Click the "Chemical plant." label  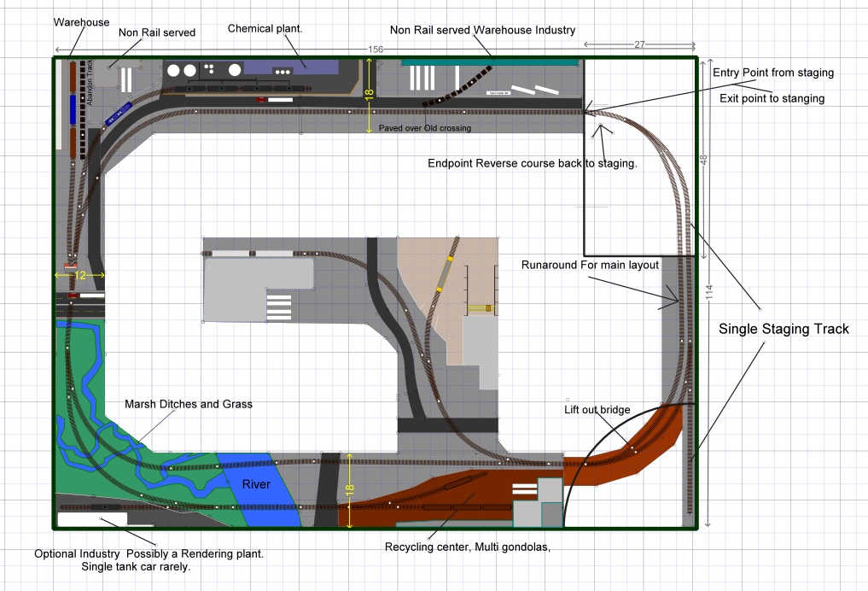coord(265,28)
